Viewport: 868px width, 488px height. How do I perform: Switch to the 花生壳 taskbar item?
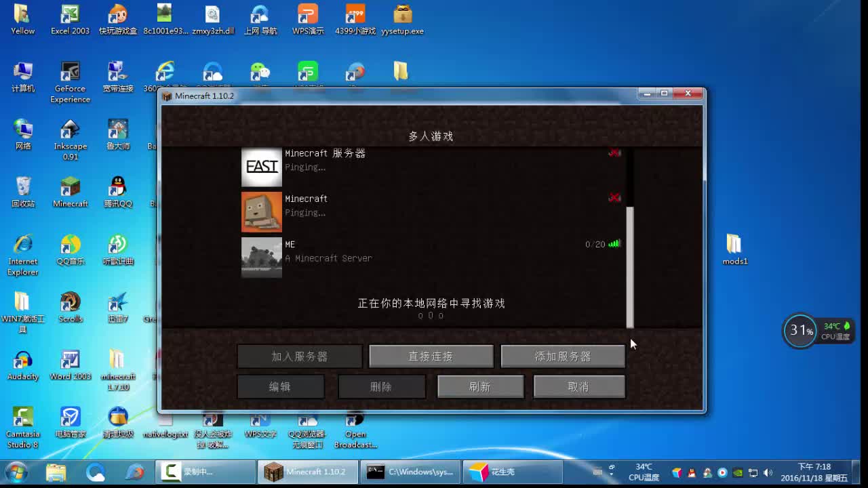pyautogui.click(x=513, y=472)
